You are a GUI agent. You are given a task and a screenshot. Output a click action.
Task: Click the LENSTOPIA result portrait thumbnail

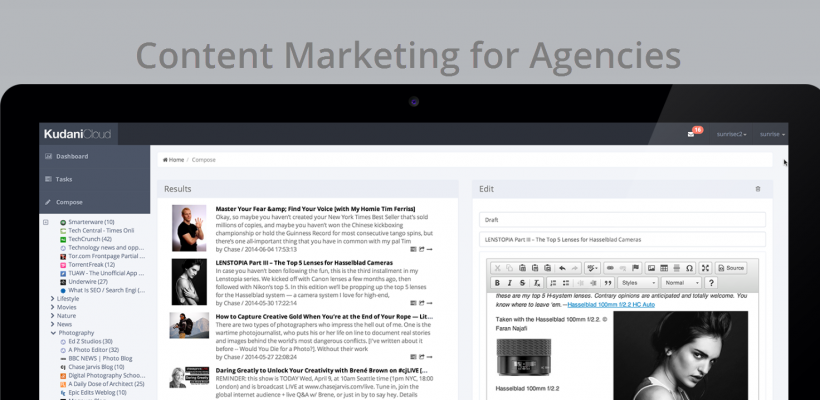189,282
